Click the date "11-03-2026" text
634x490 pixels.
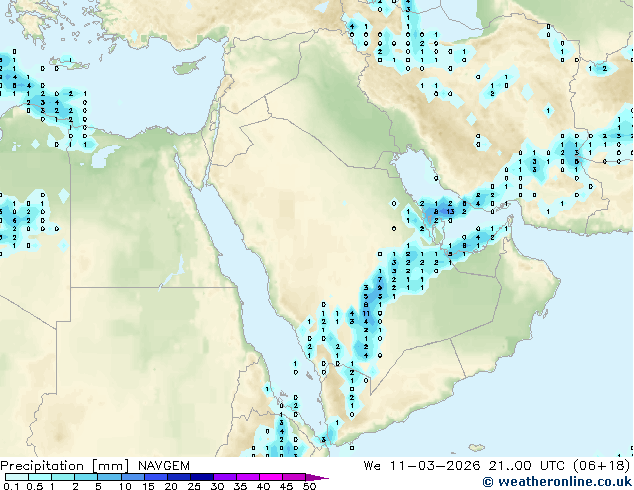(x=435, y=466)
